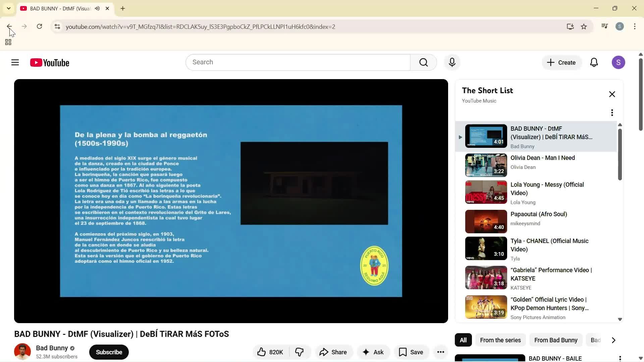The width and height of the screenshot is (644, 362).
Task: Open the video's more actions ellipsis
Action: pyautogui.click(x=440, y=352)
